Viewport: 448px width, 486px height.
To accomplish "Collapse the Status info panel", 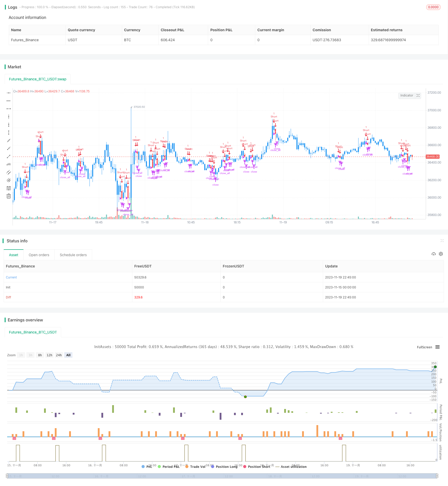I will click(442, 241).
